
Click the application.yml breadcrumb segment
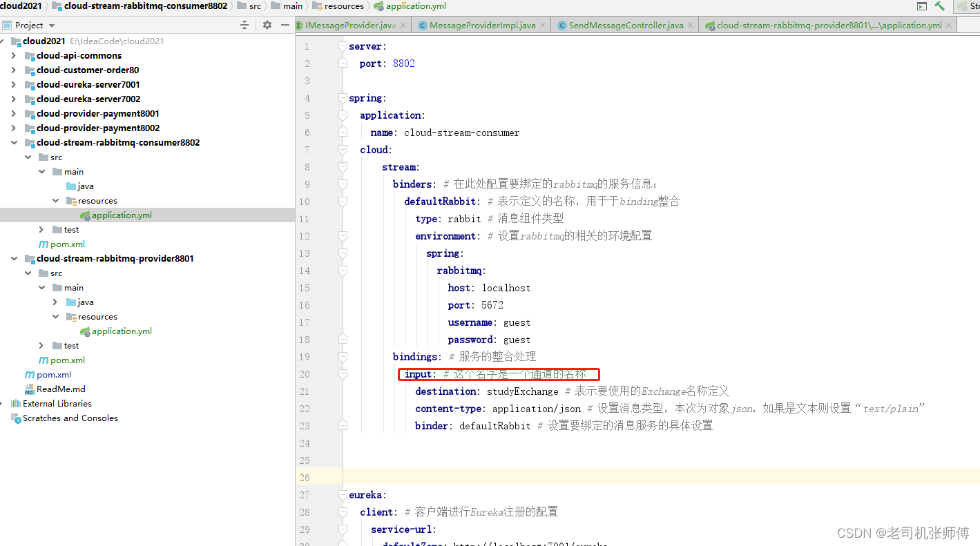[x=410, y=6]
